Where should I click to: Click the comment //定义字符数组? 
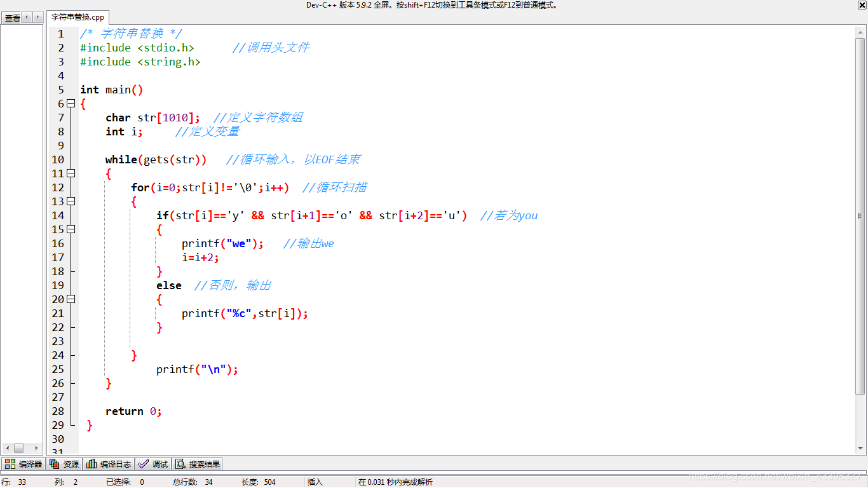coord(259,118)
